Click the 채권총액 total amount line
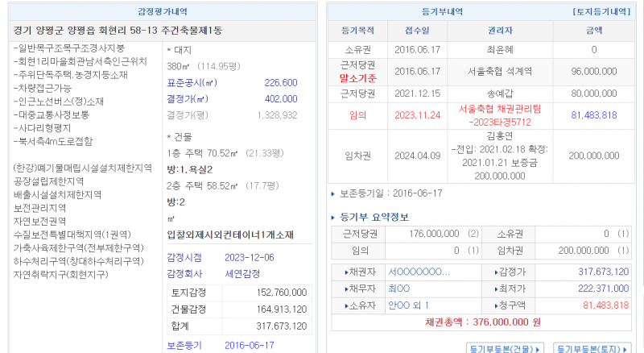The image size is (644, 353). tap(483, 322)
